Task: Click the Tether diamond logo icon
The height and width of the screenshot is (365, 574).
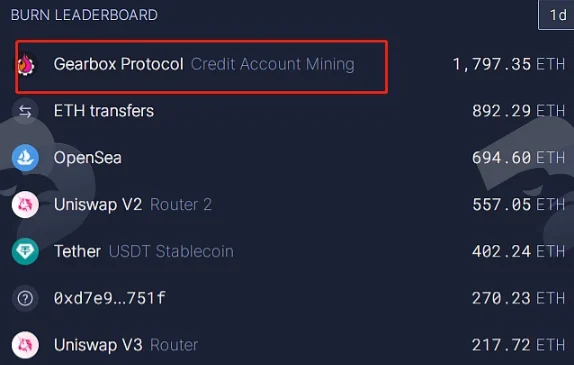Action: [x=25, y=252]
